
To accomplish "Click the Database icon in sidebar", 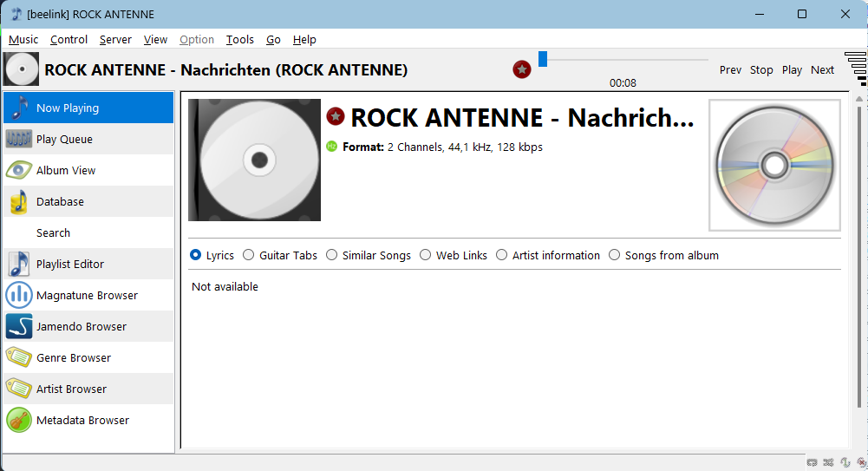I will pyautogui.click(x=18, y=201).
